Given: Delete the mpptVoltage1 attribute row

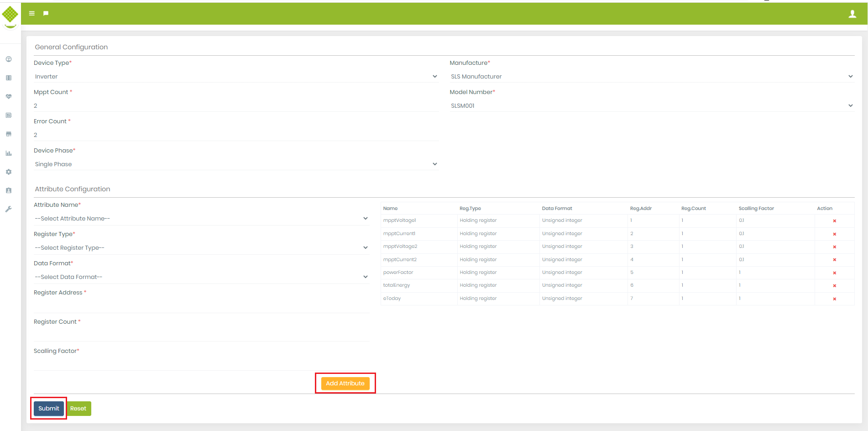Looking at the screenshot, I should click(x=834, y=221).
